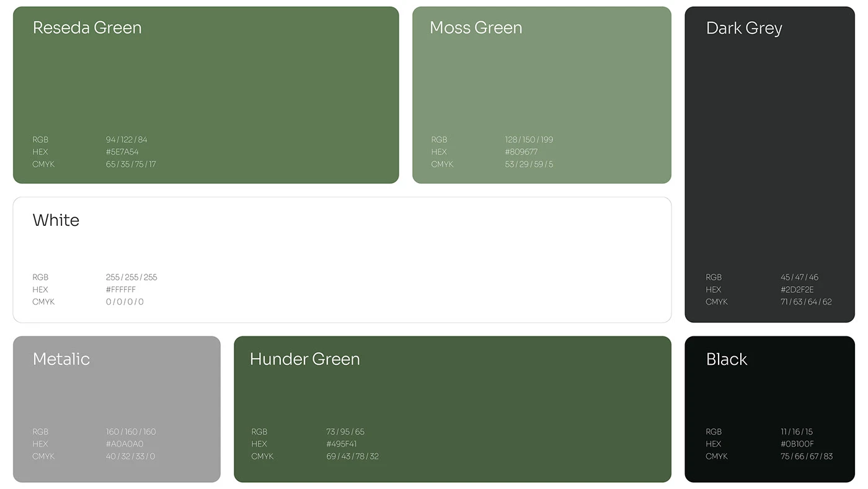Choose the Hunder Green swatch heading

coord(304,359)
